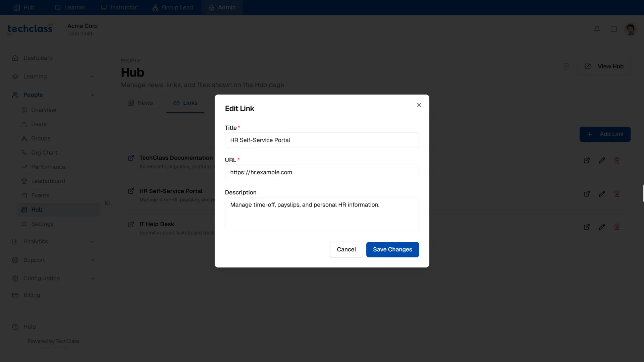644x362 pixels.
Task: Click the TechClass Documentation link icon
Action: 131,158
